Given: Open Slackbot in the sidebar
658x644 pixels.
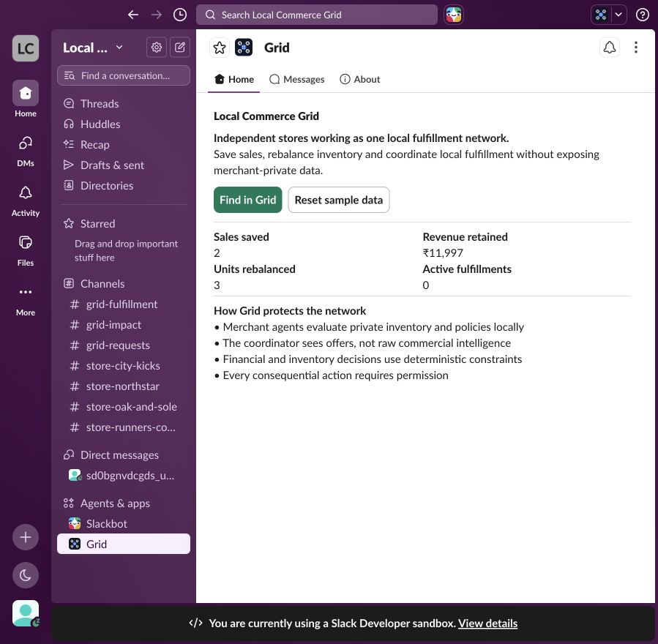Looking at the screenshot, I should [x=124, y=523].
